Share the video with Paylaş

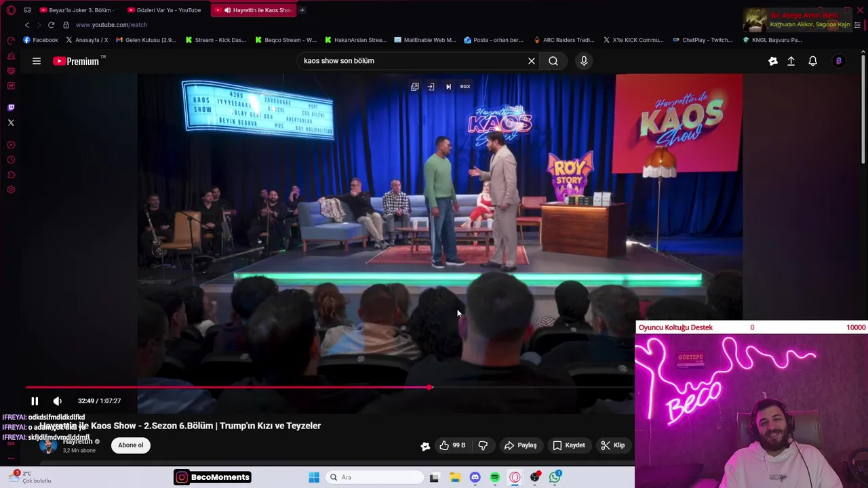coord(520,445)
